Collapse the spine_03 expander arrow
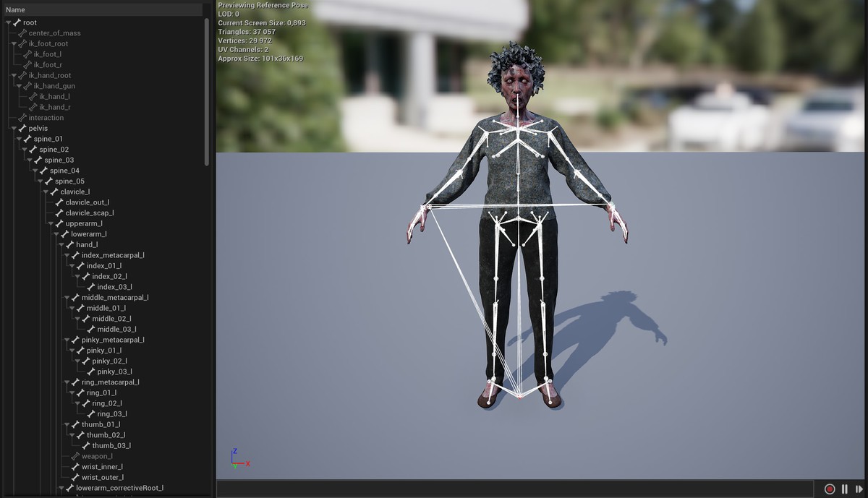The width and height of the screenshot is (868, 498). [30, 160]
